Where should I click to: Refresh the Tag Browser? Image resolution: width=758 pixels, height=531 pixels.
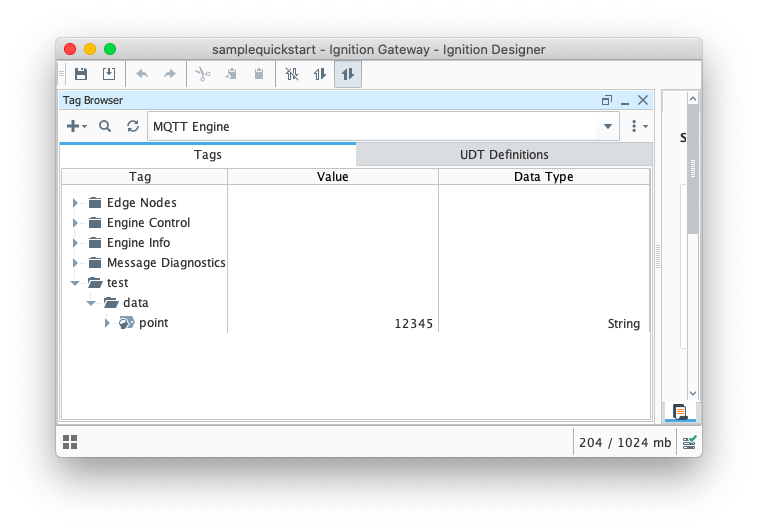pos(133,126)
